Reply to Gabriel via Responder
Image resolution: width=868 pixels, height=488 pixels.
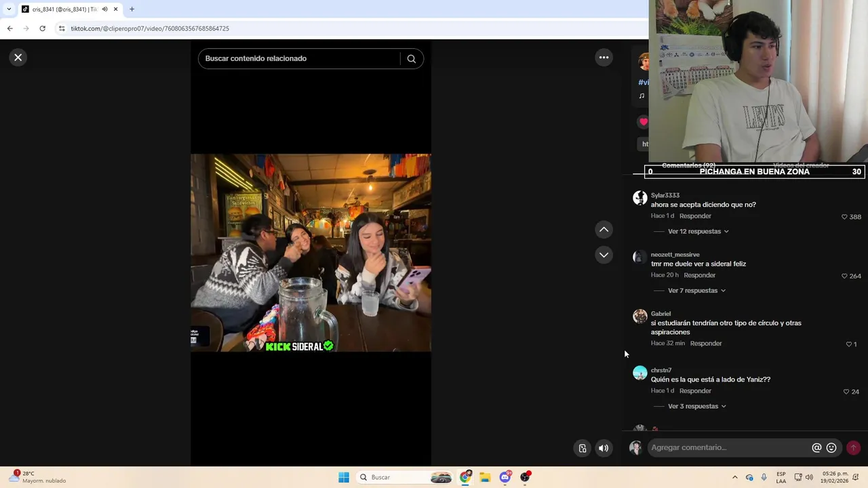706,344
